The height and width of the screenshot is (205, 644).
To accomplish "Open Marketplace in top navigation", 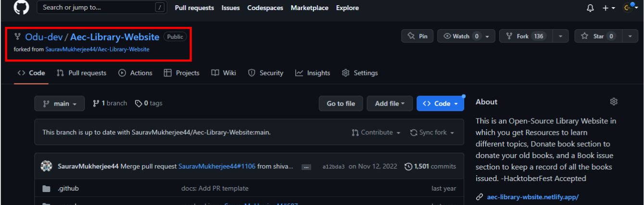I will coord(309,8).
